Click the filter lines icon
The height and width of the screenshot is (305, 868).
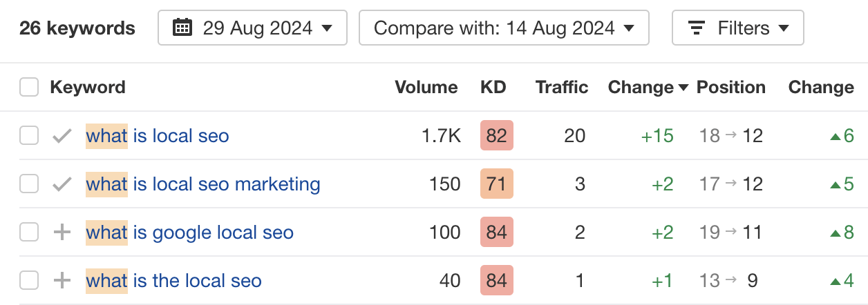coord(697,28)
